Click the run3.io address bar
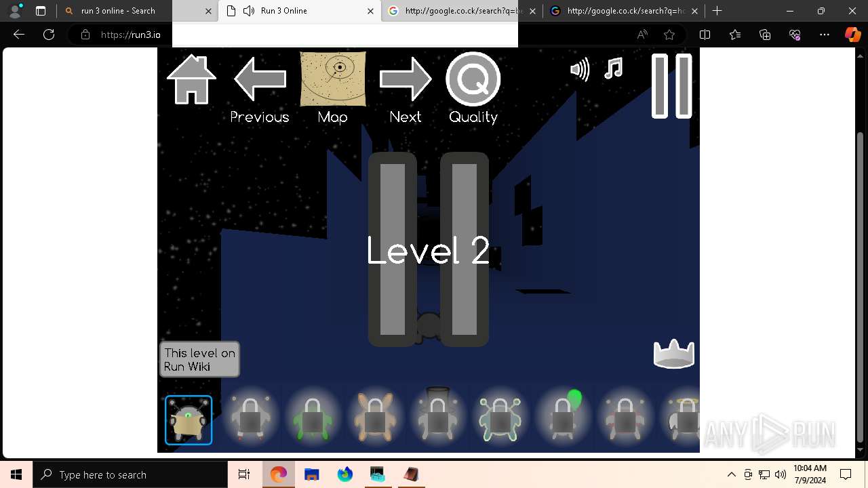The height and width of the screenshot is (488, 868). tap(353, 35)
